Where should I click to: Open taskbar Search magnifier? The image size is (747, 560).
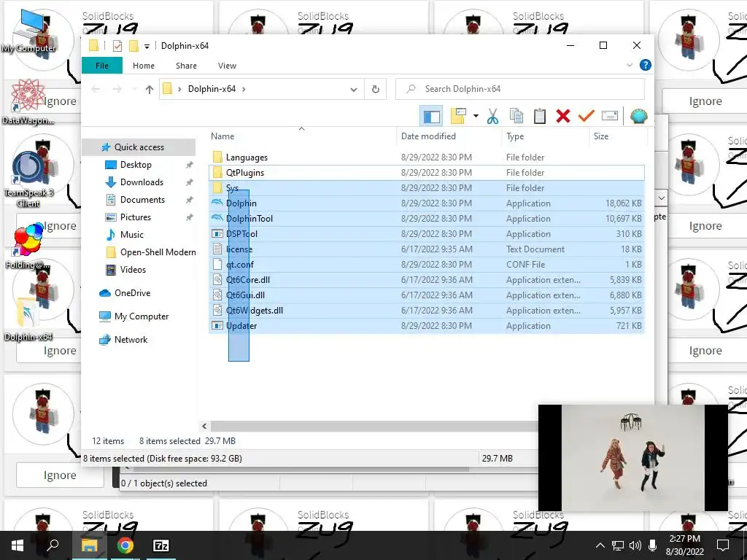click(53, 545)
